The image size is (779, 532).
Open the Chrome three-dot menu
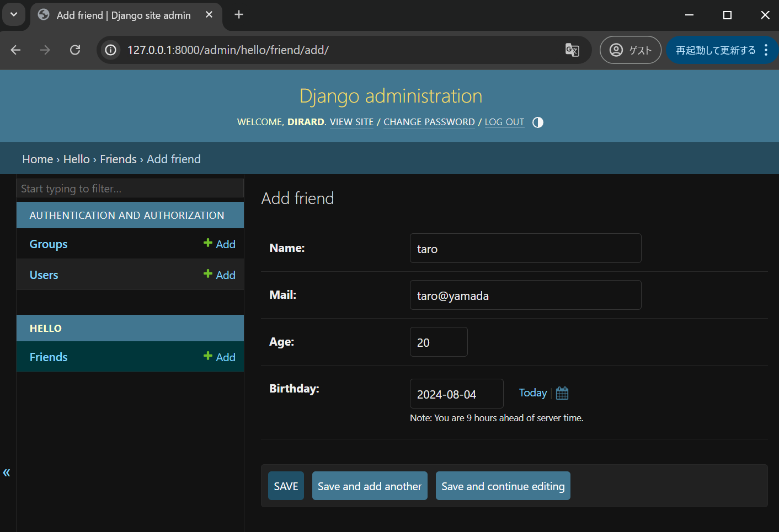[x=766, y=50]
